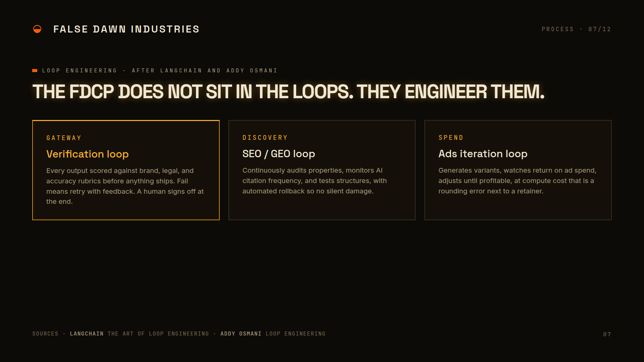The height and width of the screenshot is (362, 644).
Task: Click the SEO / GEO loop heading
Action: tap(279, 154)
